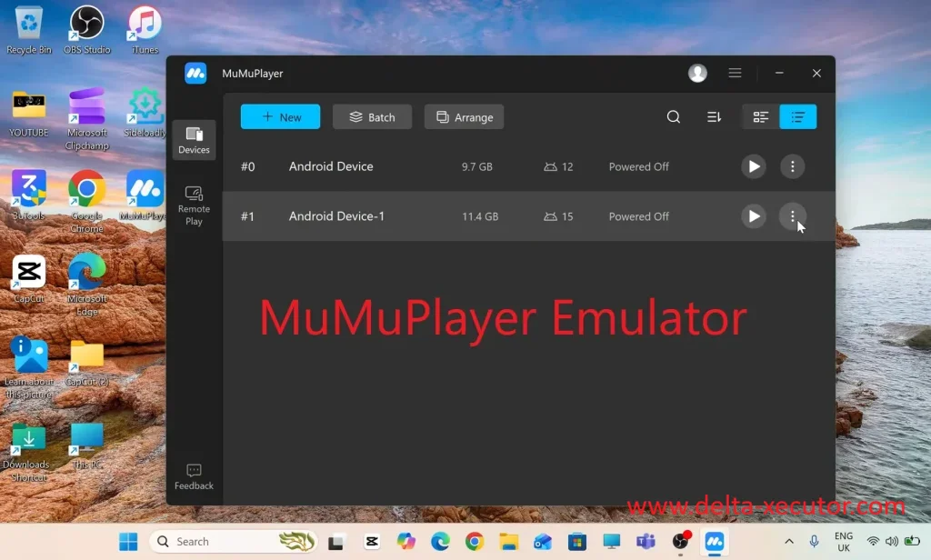Click MuMuPlayer icon in the taskbar
Image resolution: width=931 pixels, height=560 pixels.
pyautogui.click(x=715, y=542)
